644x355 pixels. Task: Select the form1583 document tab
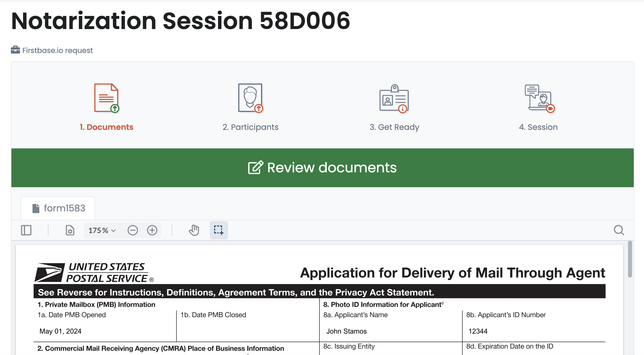click(58, 208)
